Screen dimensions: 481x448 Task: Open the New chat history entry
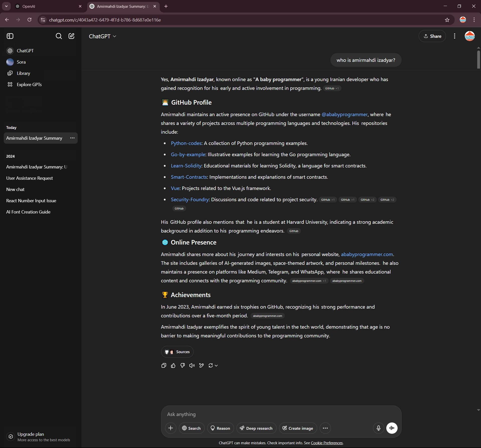[41, 189]
